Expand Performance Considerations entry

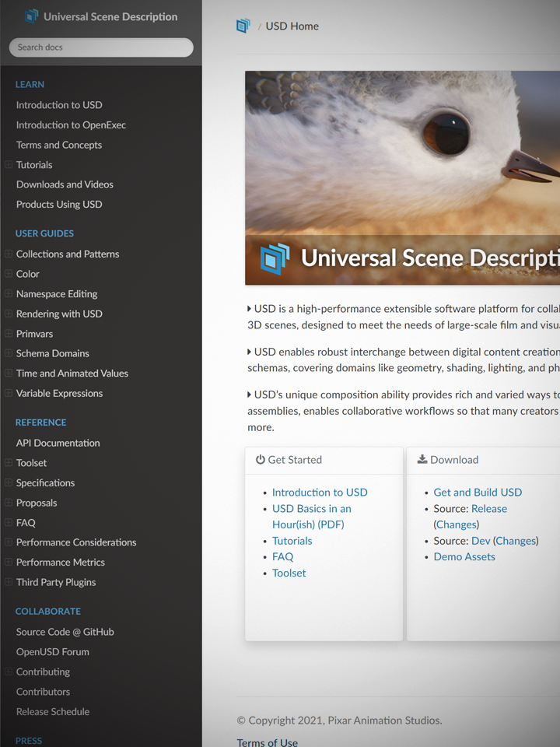click(x=9, y=542)
